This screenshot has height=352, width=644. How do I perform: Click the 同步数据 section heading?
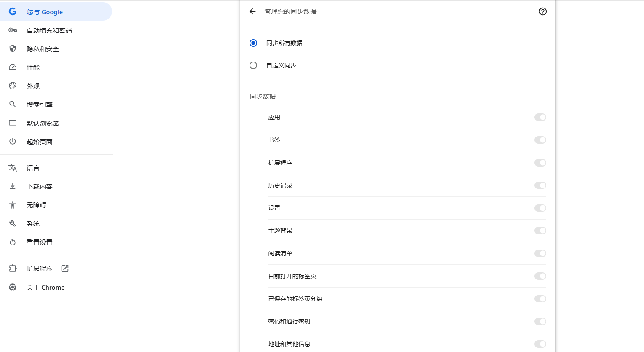click(x=263, y=96)
